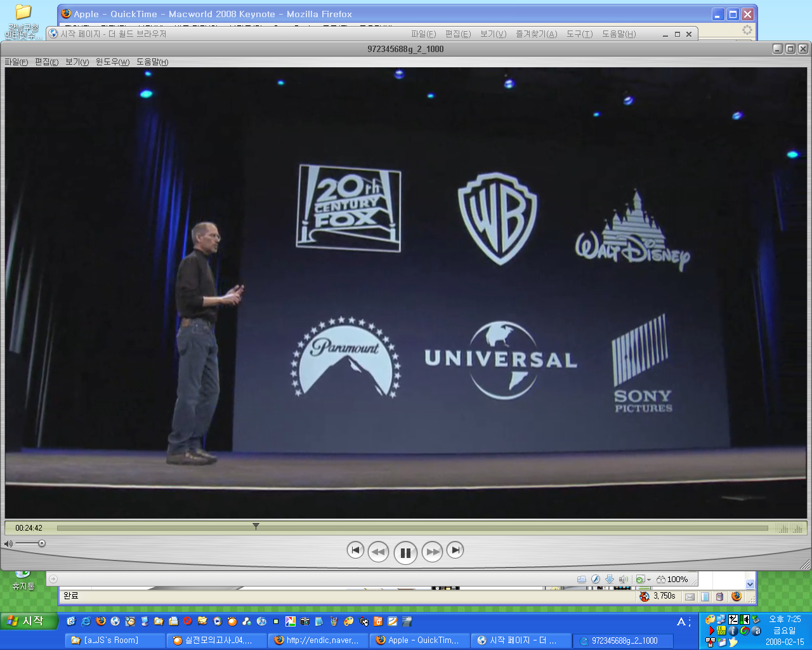Open the 휴지통 Recycle Bin desktop icon
Image resolution: width=812 pixels, height=650 pixels.
[x=23, y=581]
